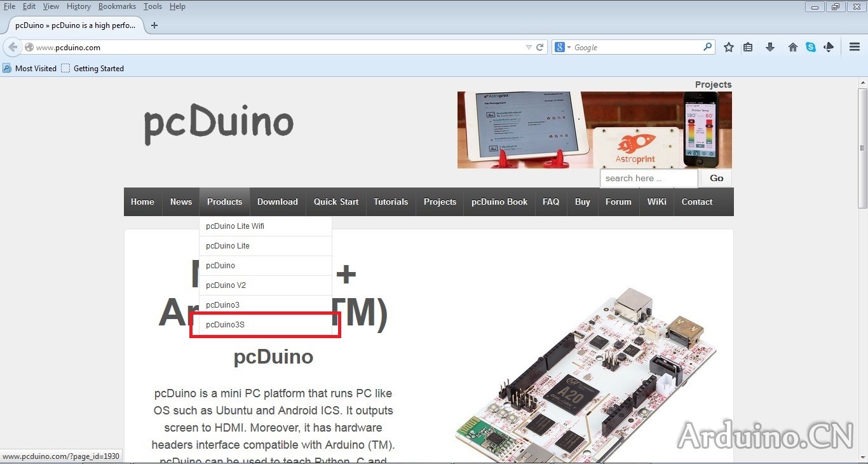
Task: Go to Quick Start page
Action: pyautogui.click(x=336, y=201)
